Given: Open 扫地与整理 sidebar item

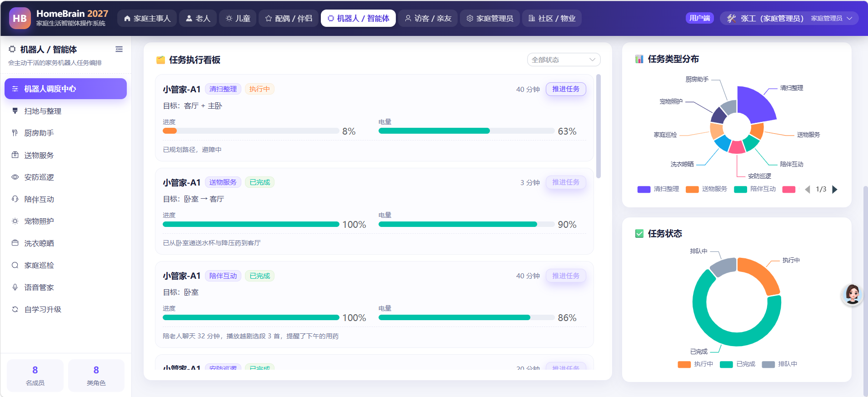Looking at the screenshot, I should pos(65,111).
